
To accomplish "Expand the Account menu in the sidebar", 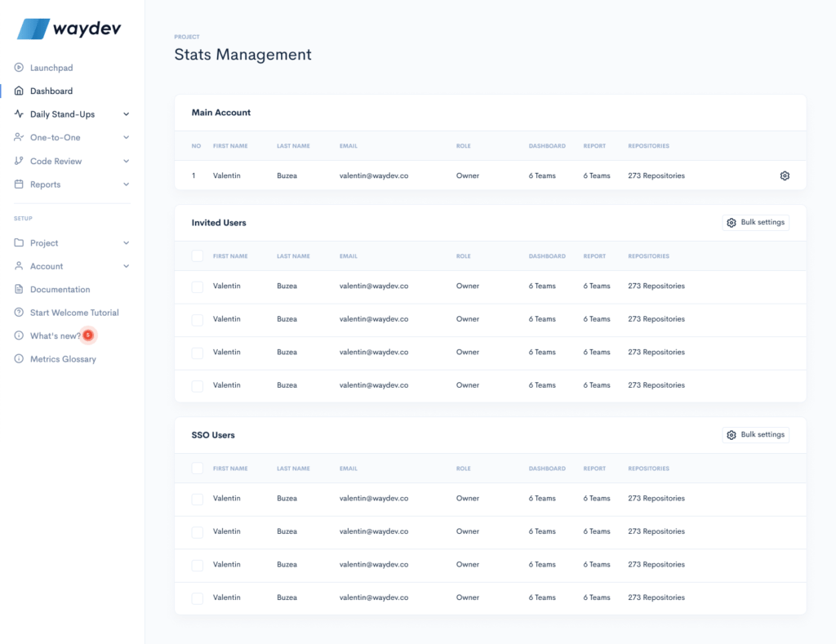I will tap(127, 266).
